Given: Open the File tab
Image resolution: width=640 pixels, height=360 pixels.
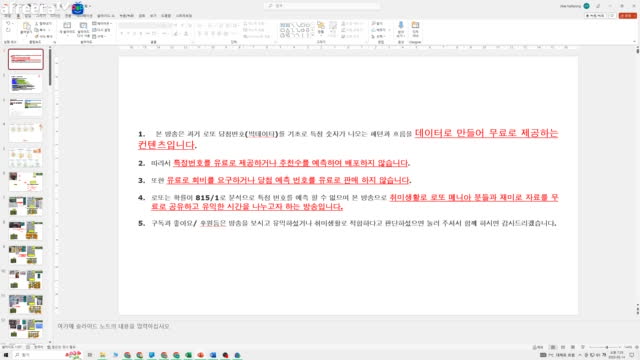Looking at the screenshot, I should [7, 16].
